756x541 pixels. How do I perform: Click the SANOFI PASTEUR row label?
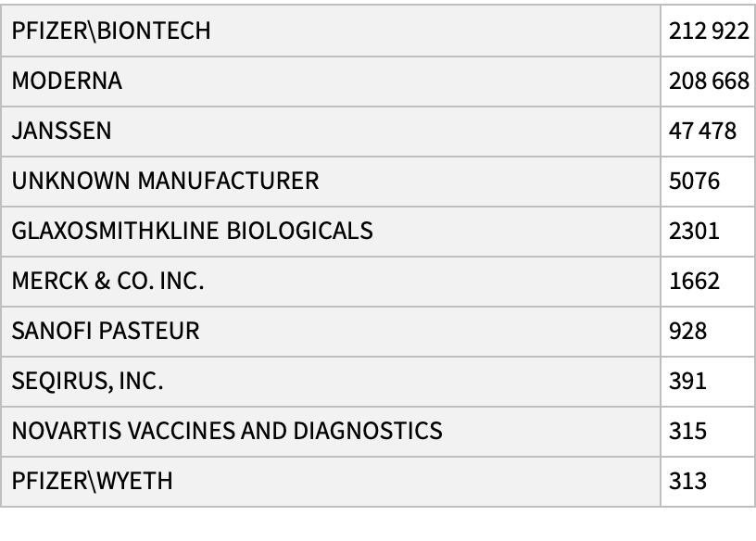105,331
